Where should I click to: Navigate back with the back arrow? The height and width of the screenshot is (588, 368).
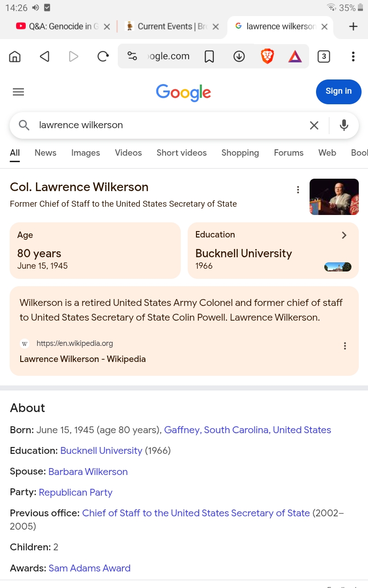pyautogui.click(x=45, y=57)
